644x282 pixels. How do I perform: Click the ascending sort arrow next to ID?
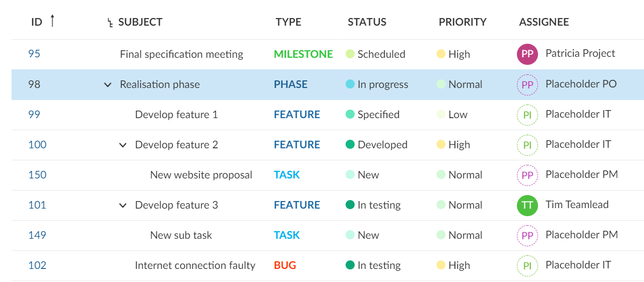[x=52, y=21]
